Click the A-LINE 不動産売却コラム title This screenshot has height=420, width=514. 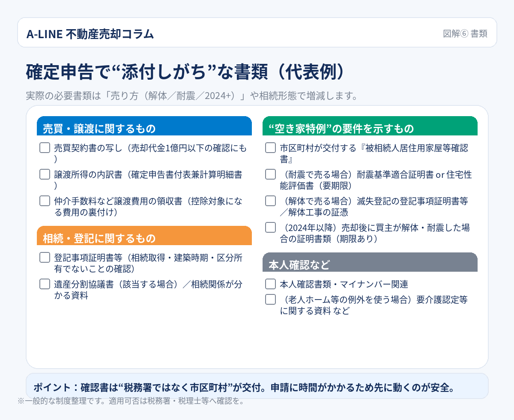coord(90,34)
